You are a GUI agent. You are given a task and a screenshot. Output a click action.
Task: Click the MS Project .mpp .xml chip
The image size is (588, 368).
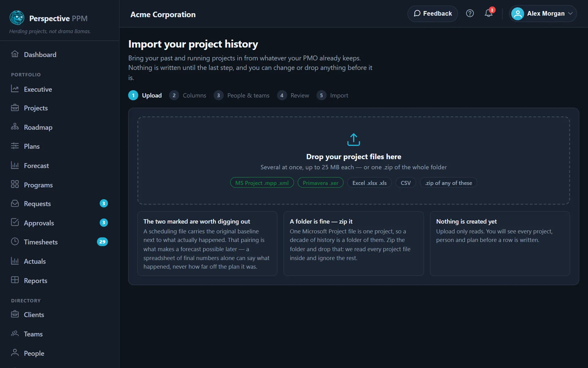pos(262,183)
